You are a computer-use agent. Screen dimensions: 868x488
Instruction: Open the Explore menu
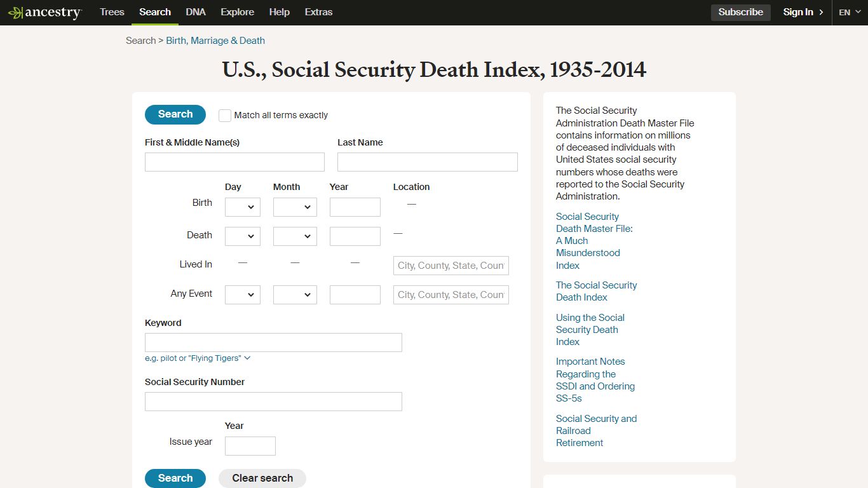click(237, 12)
